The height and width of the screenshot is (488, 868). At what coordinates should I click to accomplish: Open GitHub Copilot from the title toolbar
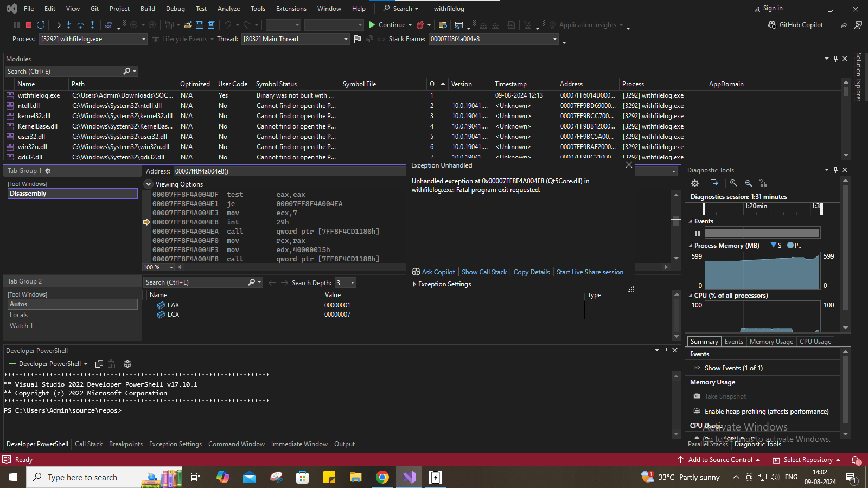(795, 25)
